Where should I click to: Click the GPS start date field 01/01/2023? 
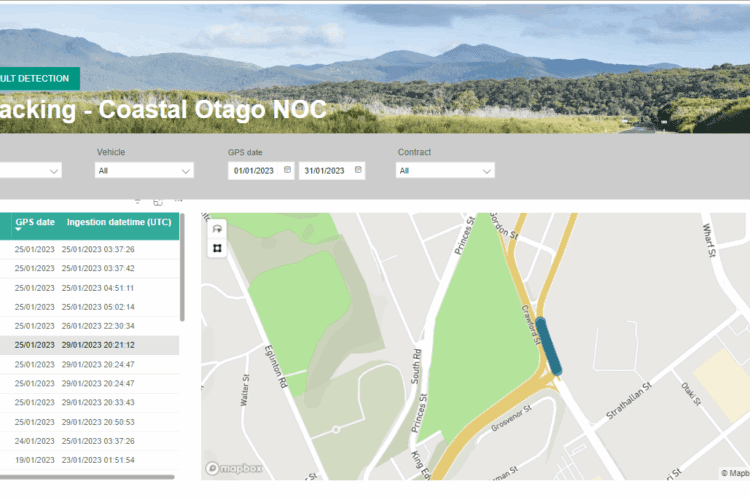254,171
